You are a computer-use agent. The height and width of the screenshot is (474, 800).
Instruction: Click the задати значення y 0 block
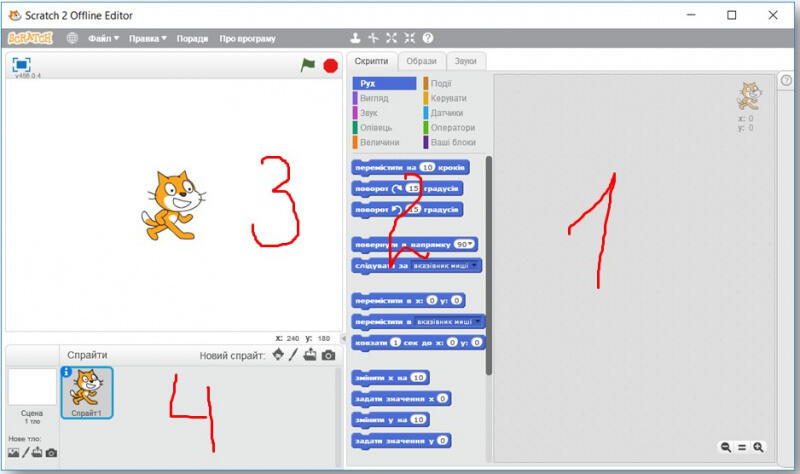(x=402, y=441)
